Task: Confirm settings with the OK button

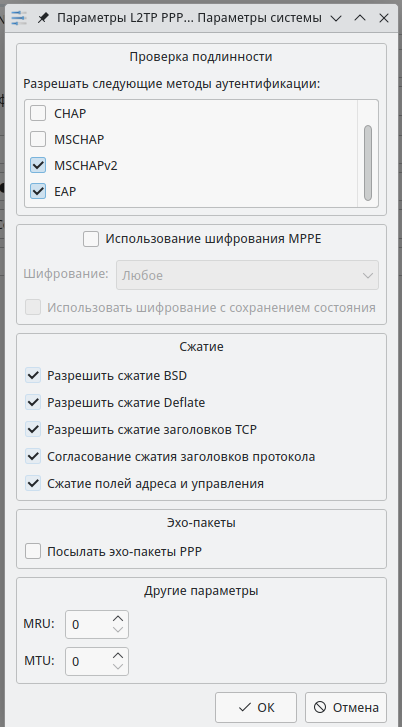Action: (256, 708)
